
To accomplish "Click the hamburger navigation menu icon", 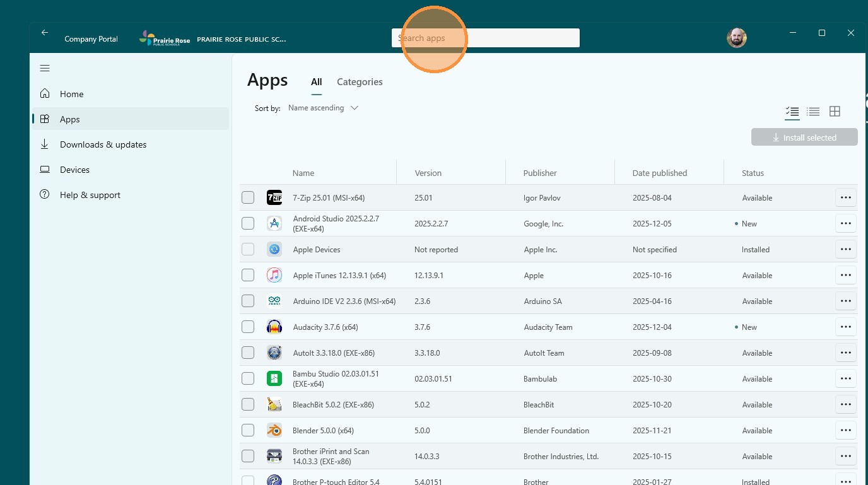I will [x=45, y=68].
